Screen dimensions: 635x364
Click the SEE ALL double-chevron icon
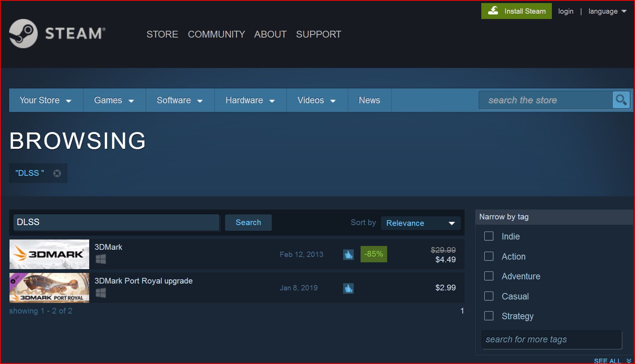coord(629,361)
